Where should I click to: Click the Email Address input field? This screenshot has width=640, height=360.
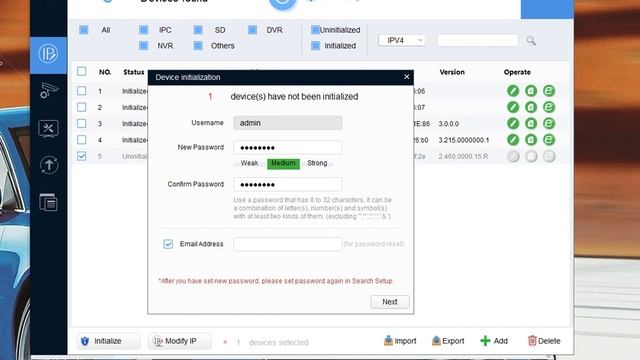coord(288,244)
